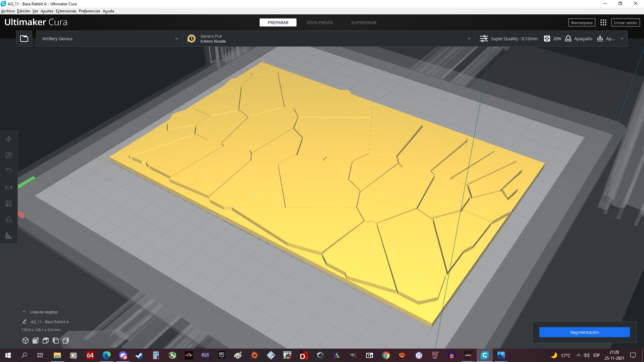
Task: Select the Move tool in left toolbar
Action: pyautogui.click(x=9, y=139)
